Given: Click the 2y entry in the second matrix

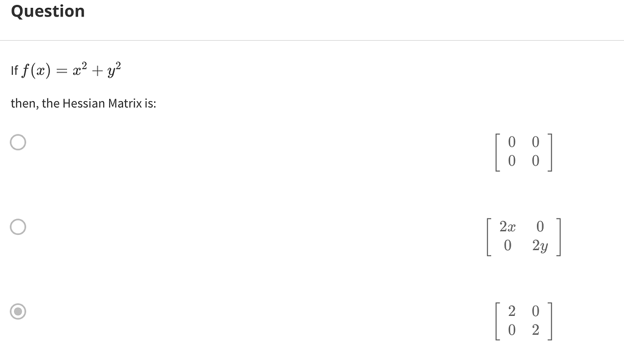Looking at the screenshot, I should [540, 247].
